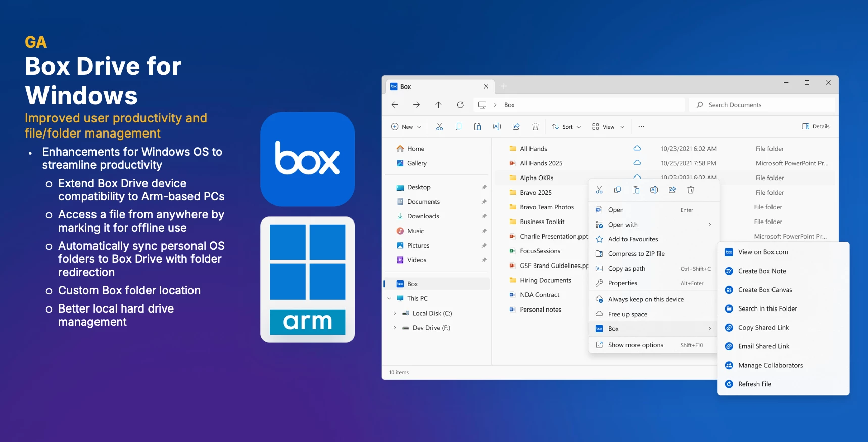Open the see more (three dots) menu
868x442 pixels.
641,127
